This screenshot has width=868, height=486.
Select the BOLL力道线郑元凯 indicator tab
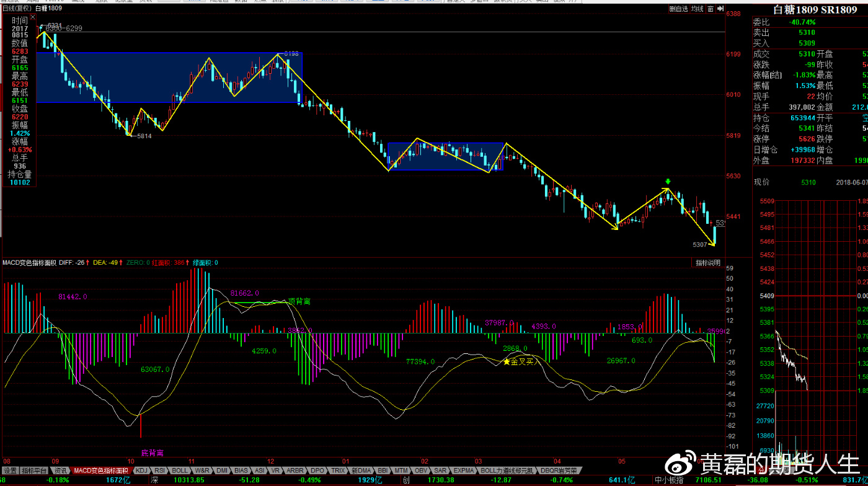507,471
